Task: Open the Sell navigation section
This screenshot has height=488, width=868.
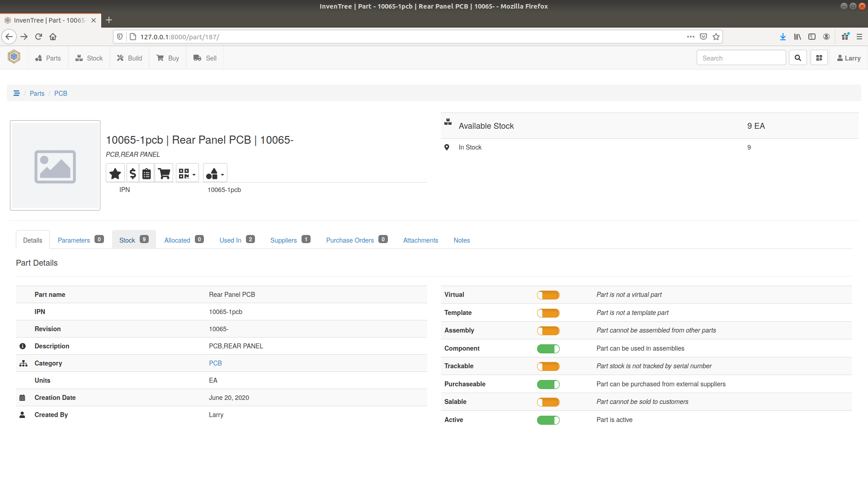Action: [x=205, y=58]
